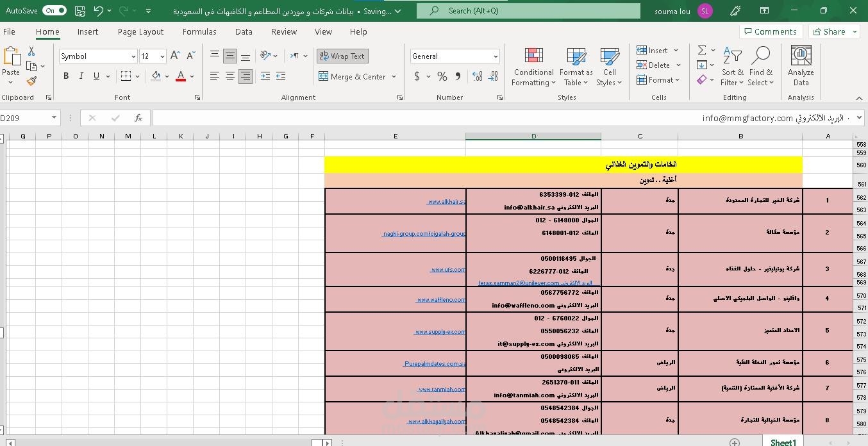Click the Undo arrow icon
Image resolution: width=868 pixels, height=446 pixels.
(x=98, y=11)
